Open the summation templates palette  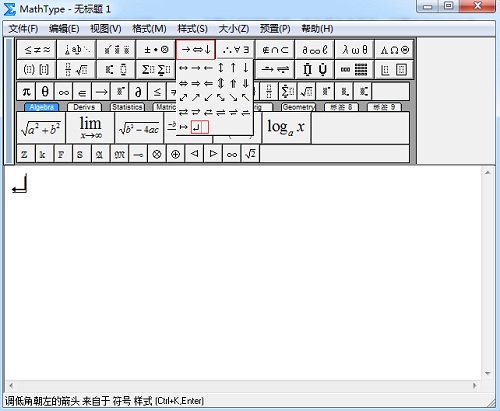point(156,69)
